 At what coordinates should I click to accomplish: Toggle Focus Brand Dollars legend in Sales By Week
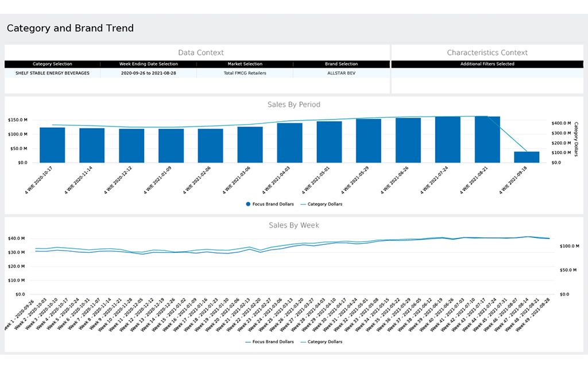pos(269,341)
